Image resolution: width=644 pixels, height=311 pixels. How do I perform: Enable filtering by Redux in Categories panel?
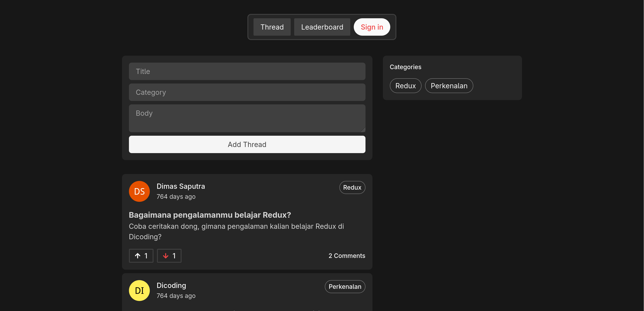click(405, 85)
